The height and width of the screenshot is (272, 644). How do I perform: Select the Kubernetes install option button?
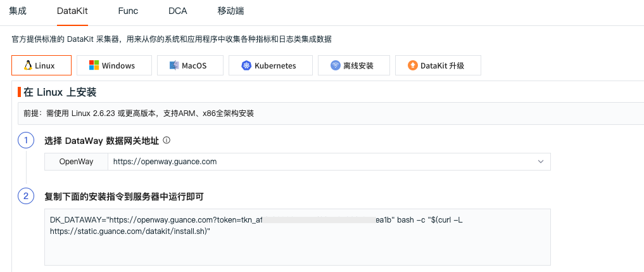coord(267,65)
